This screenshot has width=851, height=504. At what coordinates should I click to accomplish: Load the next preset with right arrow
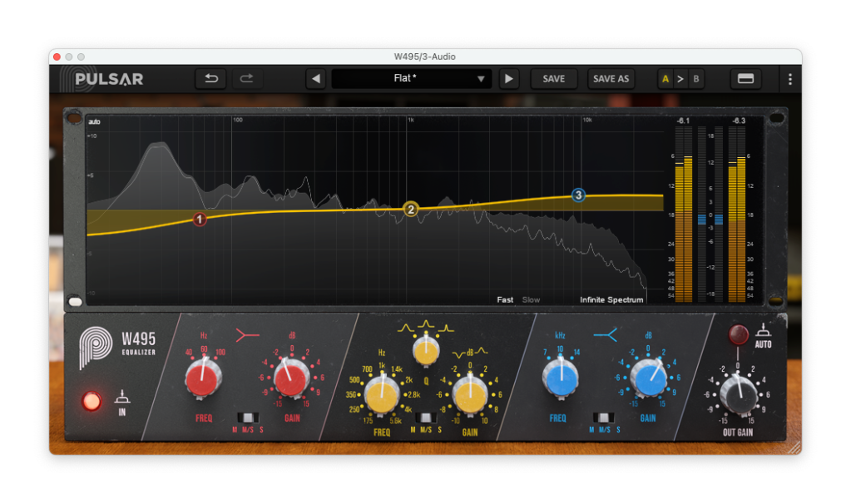[x=508, y=79]
